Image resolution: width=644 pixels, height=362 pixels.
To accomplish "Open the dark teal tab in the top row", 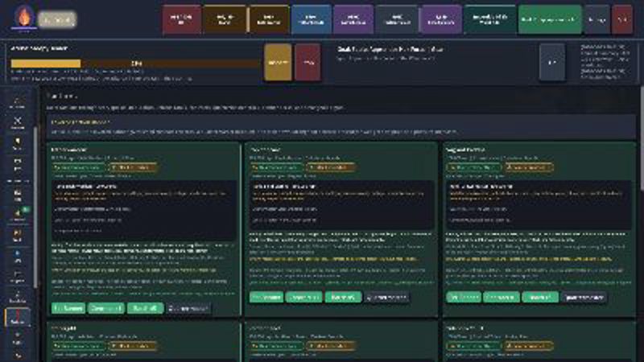I will point(489,19).
